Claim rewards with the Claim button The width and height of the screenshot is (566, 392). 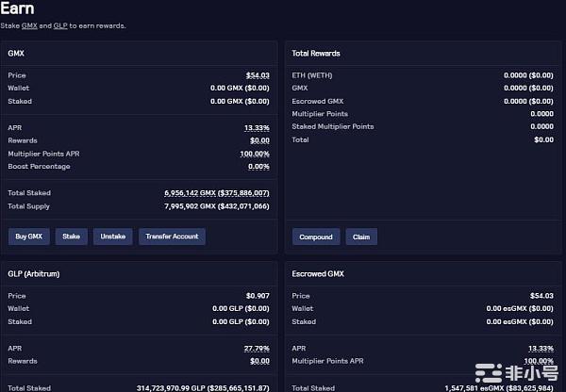coord(361,237)
